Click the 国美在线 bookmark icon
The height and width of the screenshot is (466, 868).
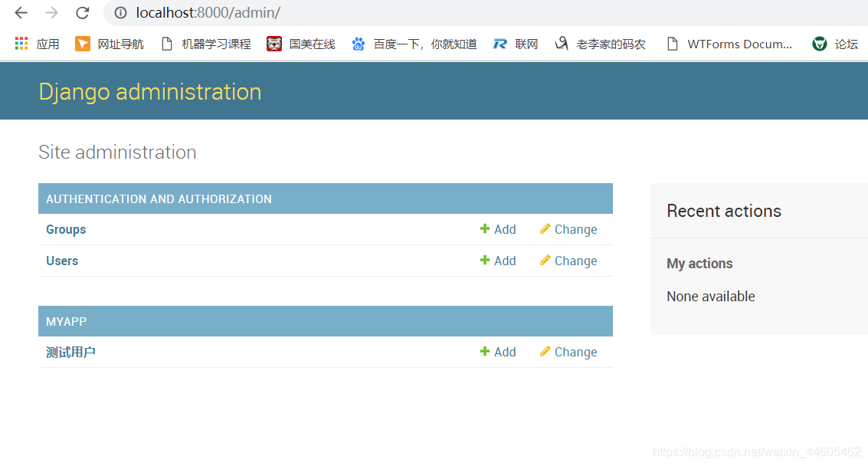pos(274,44)
